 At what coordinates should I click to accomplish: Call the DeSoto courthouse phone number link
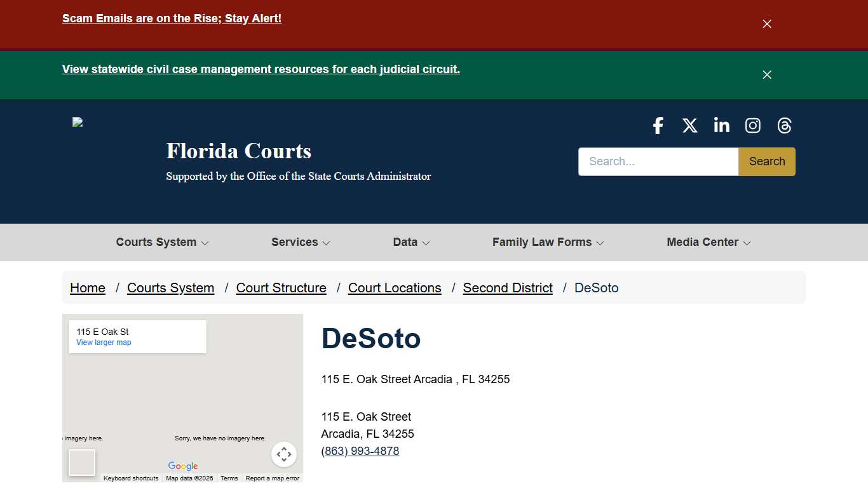(x=360, y=451)
